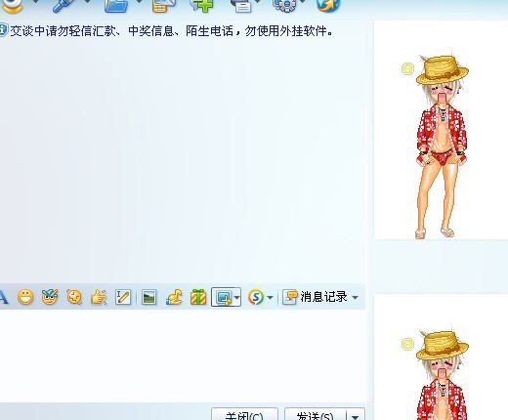Image resolution: width=508 pixels, height=420 pixels.
Task: Click the lower QQ show avatar with straw hat
Action: point(443,371)
